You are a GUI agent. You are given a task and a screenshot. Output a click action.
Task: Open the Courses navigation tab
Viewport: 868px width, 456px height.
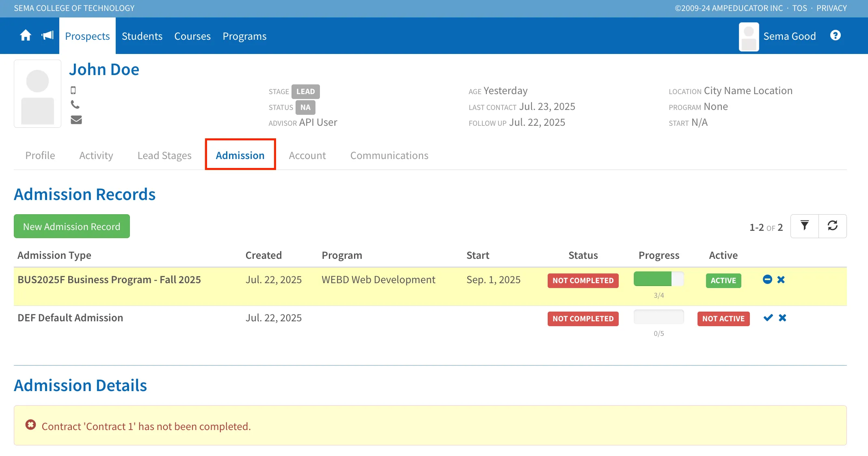pos(192,36)
